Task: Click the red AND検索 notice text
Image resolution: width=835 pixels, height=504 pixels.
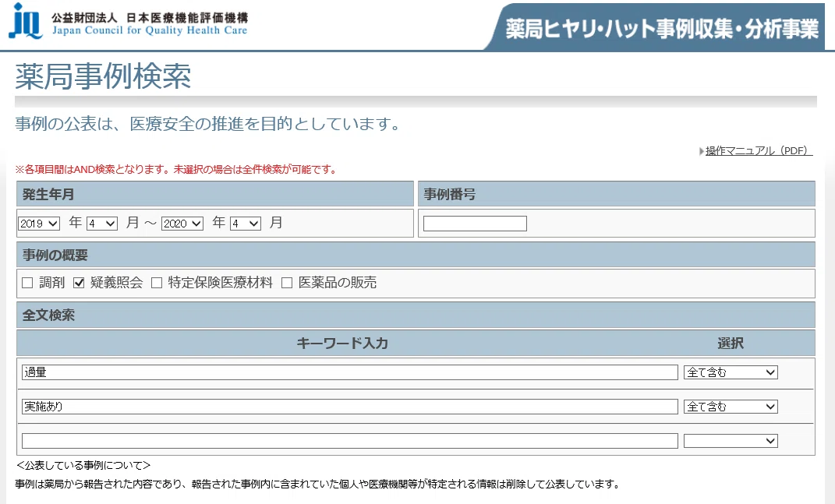Action: (177, 170)
